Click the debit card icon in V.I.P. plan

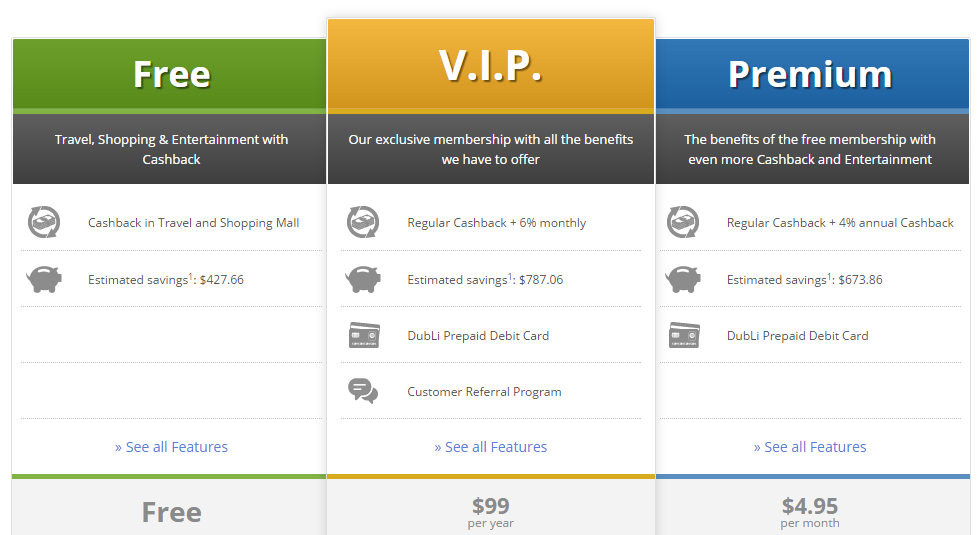point(364,335)
